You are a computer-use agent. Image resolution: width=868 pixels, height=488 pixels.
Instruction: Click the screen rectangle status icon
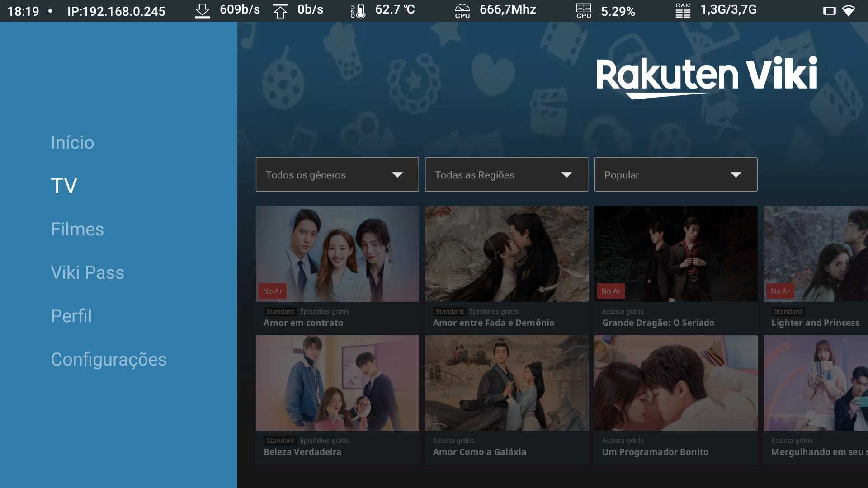829,11
